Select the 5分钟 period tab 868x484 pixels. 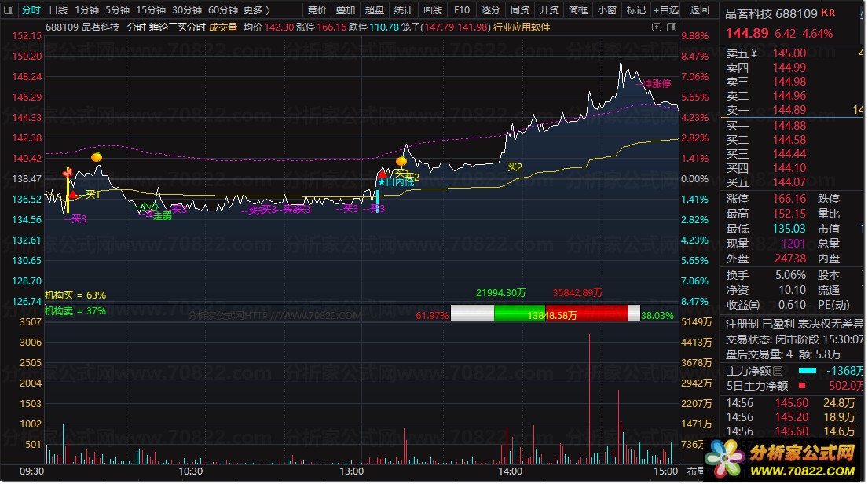pos(117,10)
